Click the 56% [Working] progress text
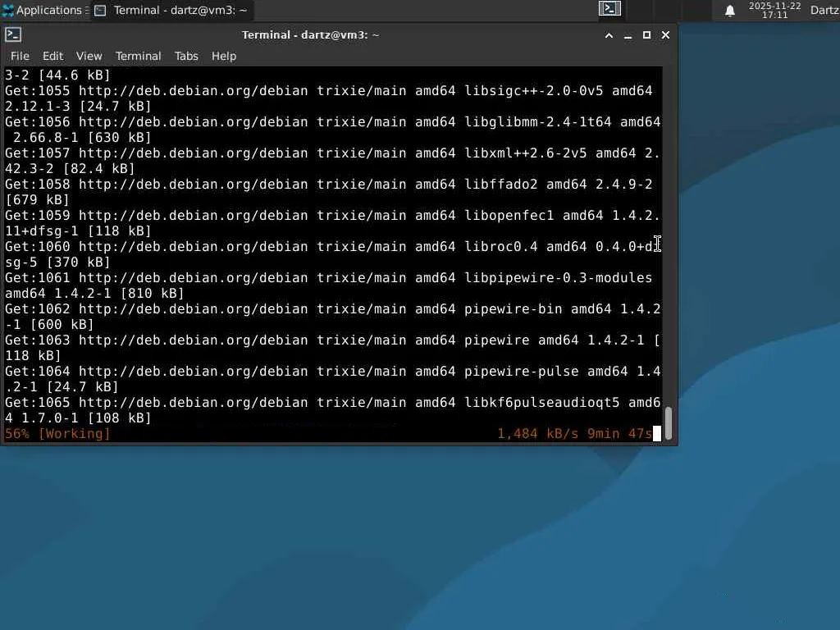The height and width of the screenshot is (630, 840). 57,433
